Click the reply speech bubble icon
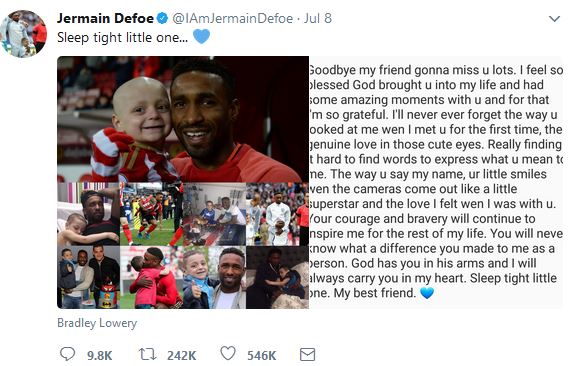Viewport: 571px width, 366px height. tap(67, 354)
